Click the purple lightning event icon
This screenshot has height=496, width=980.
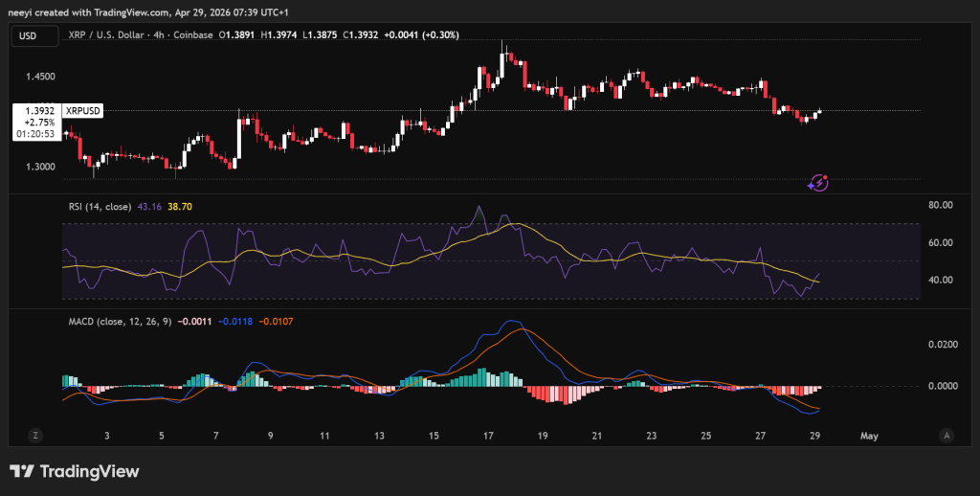pyautogui.click(x=818, y=182)
